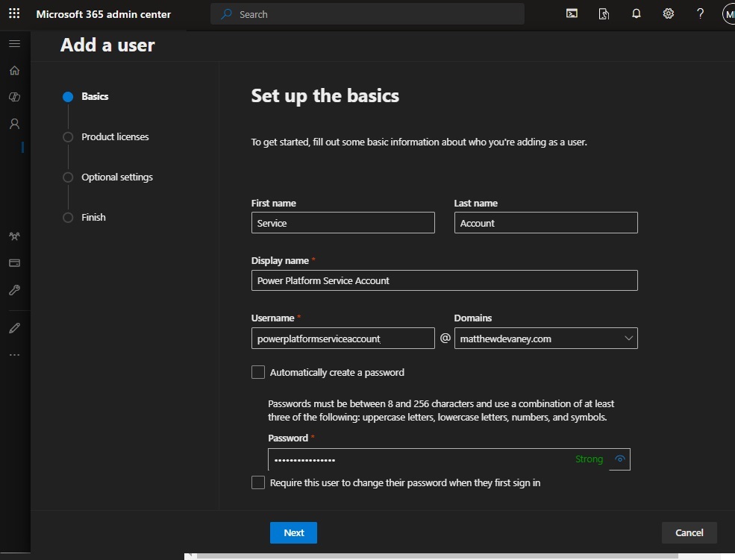
Task: Click the Next button
Action: (293, 533)
